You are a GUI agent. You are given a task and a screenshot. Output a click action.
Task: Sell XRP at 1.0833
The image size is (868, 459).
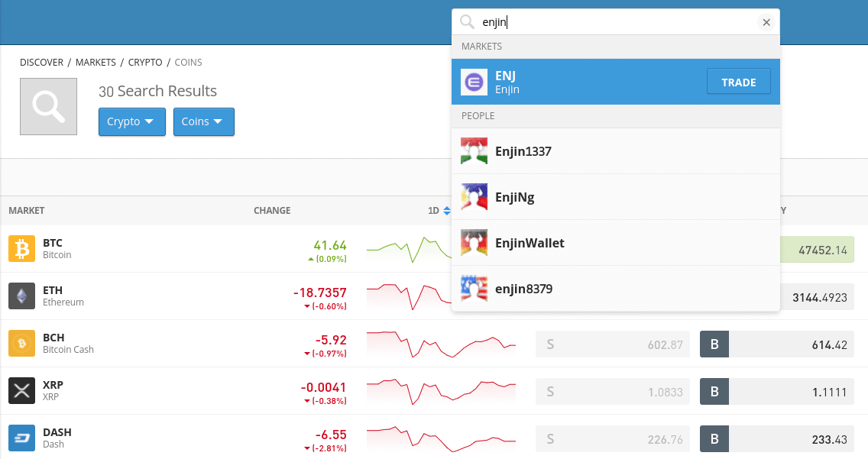coord(613,392)
